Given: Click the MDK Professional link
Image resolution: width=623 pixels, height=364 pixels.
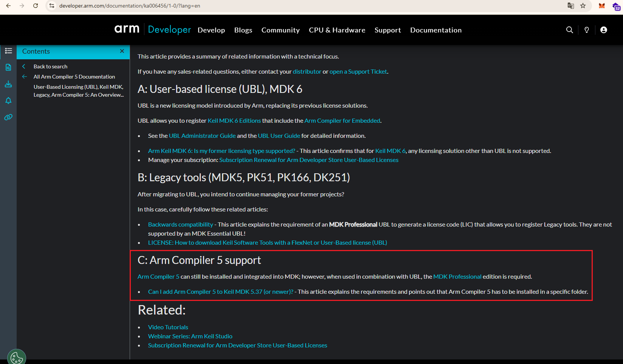Looking at the screenshot, I should coord(457,277).
